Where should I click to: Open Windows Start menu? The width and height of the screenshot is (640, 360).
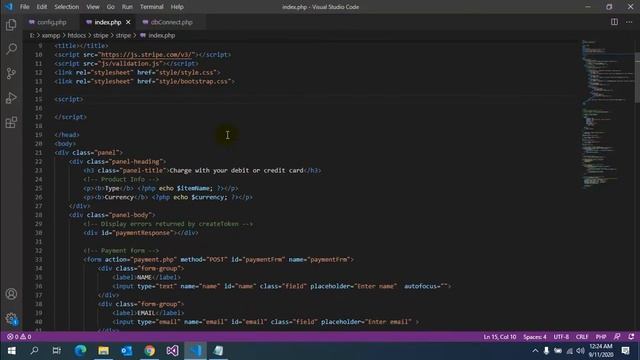point(11,351)
